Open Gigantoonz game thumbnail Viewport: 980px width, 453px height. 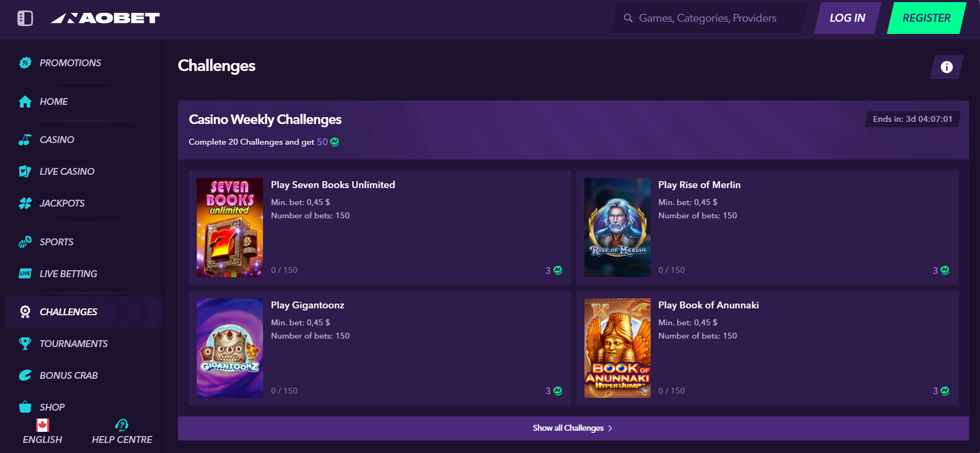point(230,348)
